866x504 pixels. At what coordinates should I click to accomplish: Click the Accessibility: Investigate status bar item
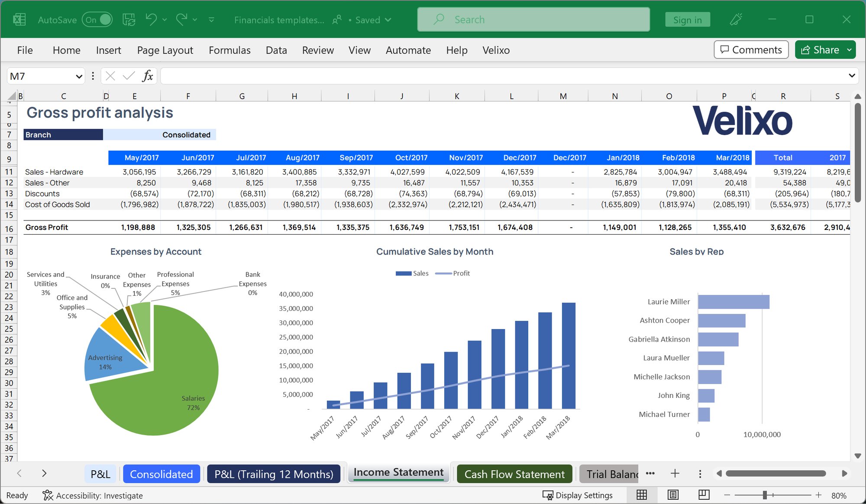coord(93,495)
